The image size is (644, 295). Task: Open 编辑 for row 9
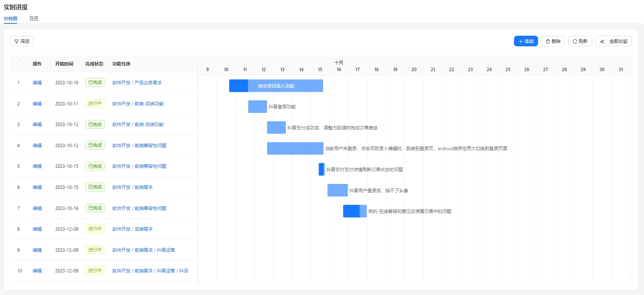click(37, 250)
